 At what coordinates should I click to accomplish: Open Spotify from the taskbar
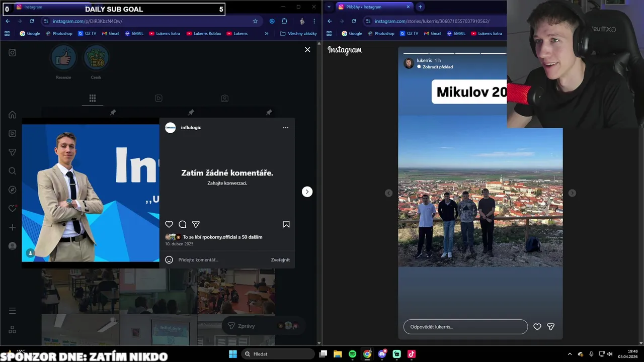(352, 354)
